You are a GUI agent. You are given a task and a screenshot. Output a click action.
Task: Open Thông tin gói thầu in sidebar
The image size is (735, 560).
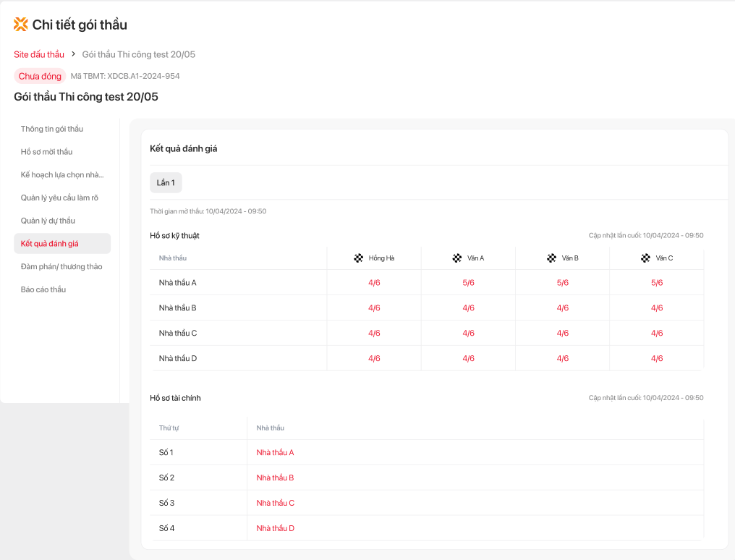click(x=52, y=129)
